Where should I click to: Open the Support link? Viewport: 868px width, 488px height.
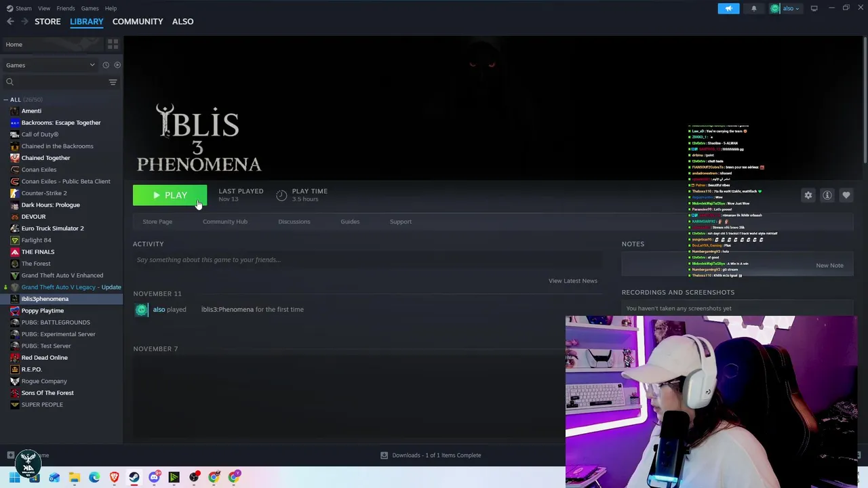tap(401, 222)
